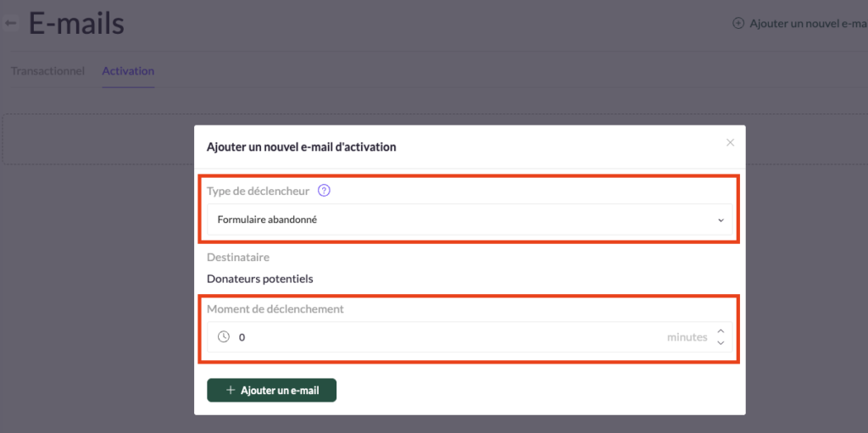Expand the trigger type chevron arrow

point(721,220)
